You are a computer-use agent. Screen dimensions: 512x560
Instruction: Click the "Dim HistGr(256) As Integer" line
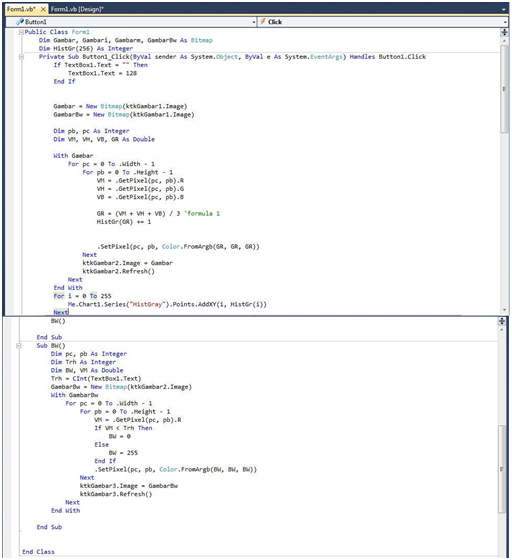[x=86, y=49]
